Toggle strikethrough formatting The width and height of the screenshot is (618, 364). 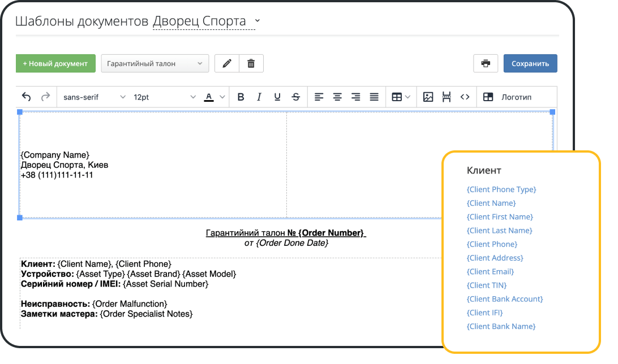(295, 97)
